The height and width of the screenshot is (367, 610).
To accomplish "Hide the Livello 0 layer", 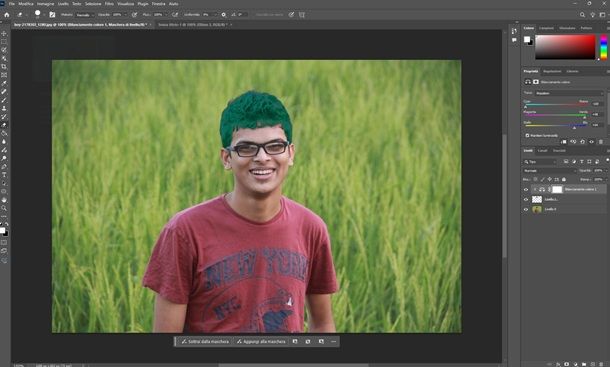I will point(526,209).
